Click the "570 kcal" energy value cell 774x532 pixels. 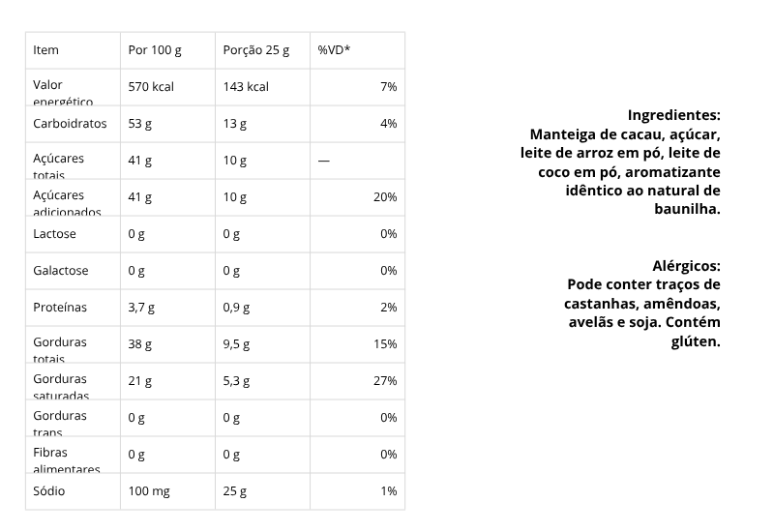pos(151,87)
